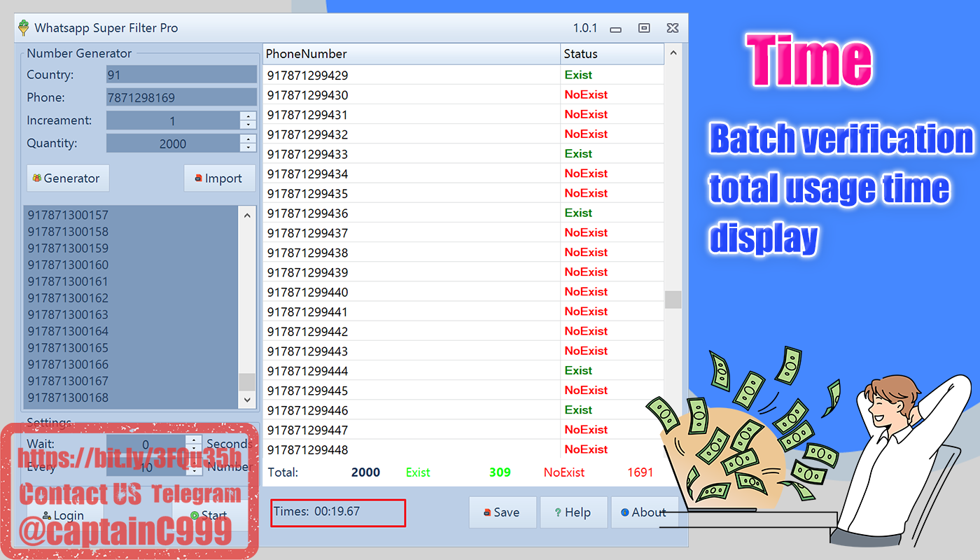Increase Wait seconds with its up arrow
This screenshot has width=980, height=560.
click(x=192, y=440)
